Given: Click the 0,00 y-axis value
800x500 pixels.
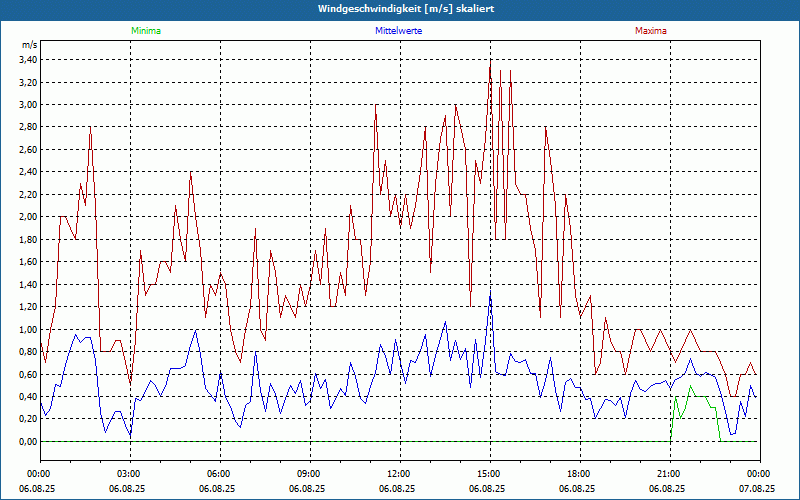Looking at the screenshot, I should (x=28, y=441).
